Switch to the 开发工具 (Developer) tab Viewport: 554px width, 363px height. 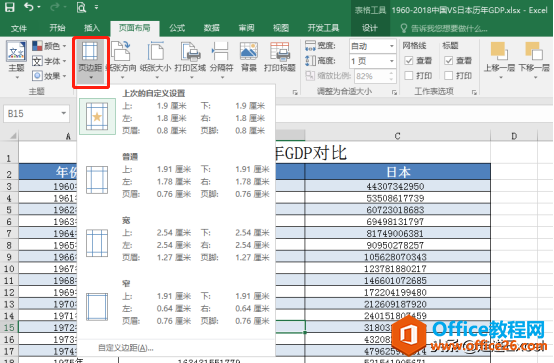coord(323,28)
